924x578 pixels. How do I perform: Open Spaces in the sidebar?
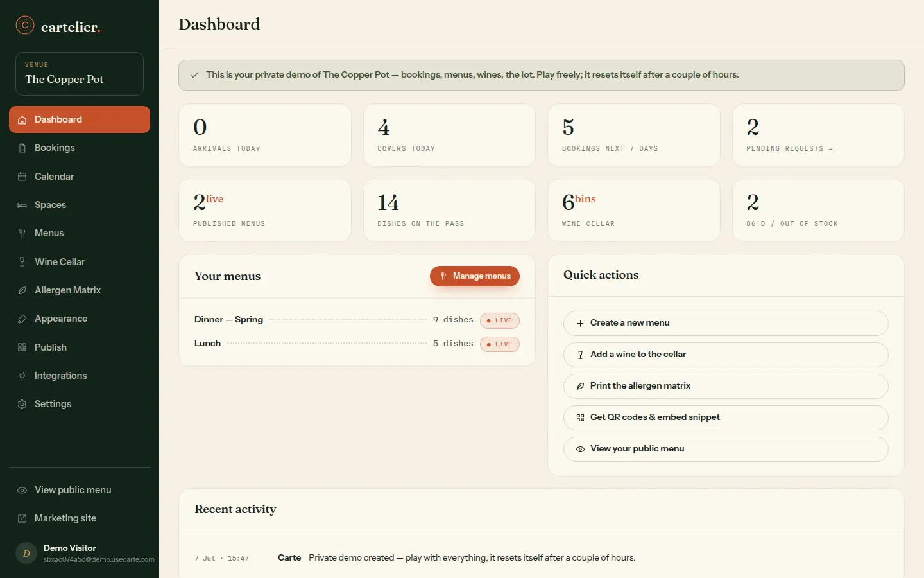[80, 205]
